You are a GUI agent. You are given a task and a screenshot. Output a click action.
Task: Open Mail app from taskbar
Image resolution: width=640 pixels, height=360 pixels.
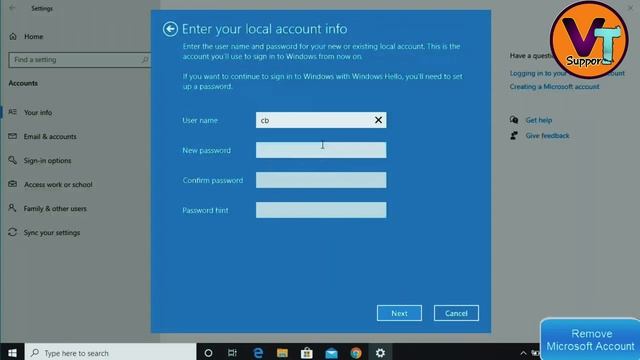[331, 353]
